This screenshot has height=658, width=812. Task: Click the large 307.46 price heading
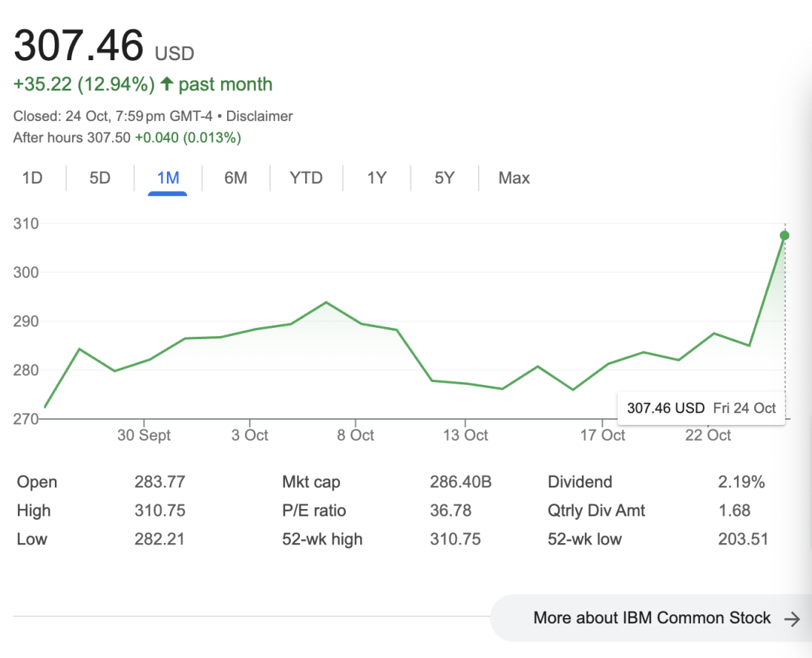79,45
